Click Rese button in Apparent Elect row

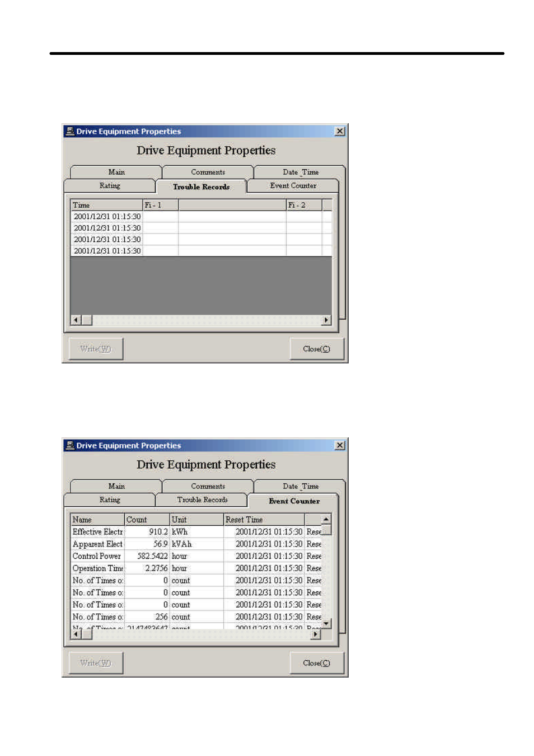[313, 544]
